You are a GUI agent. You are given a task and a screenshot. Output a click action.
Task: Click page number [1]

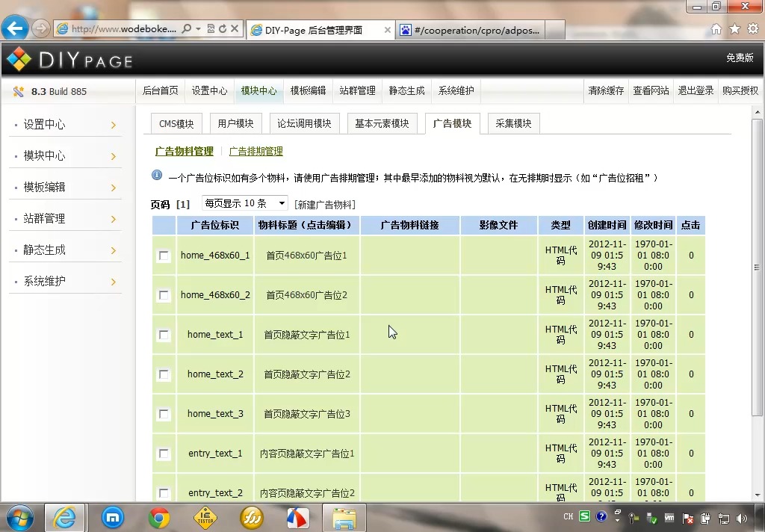(183, 204)
